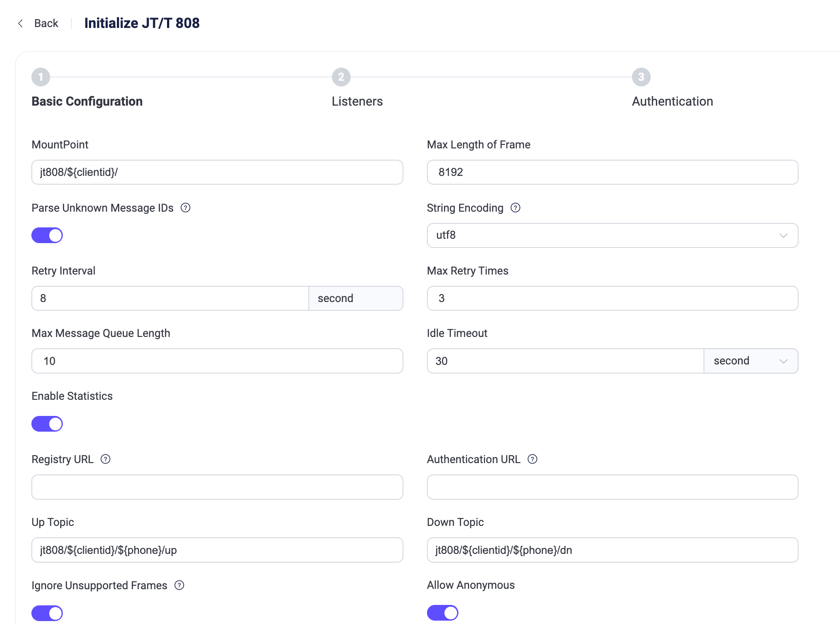Image resolution: width=840 pixels, height=625 pixels.
Task: Click the Registry URL input field
Action: (x=217, y=487)
